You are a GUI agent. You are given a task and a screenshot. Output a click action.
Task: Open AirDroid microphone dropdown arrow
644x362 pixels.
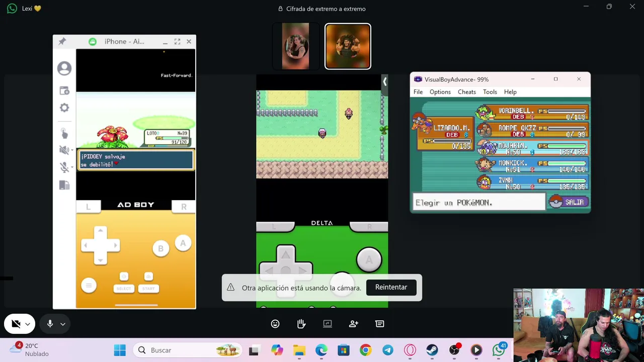coord(72,167)
